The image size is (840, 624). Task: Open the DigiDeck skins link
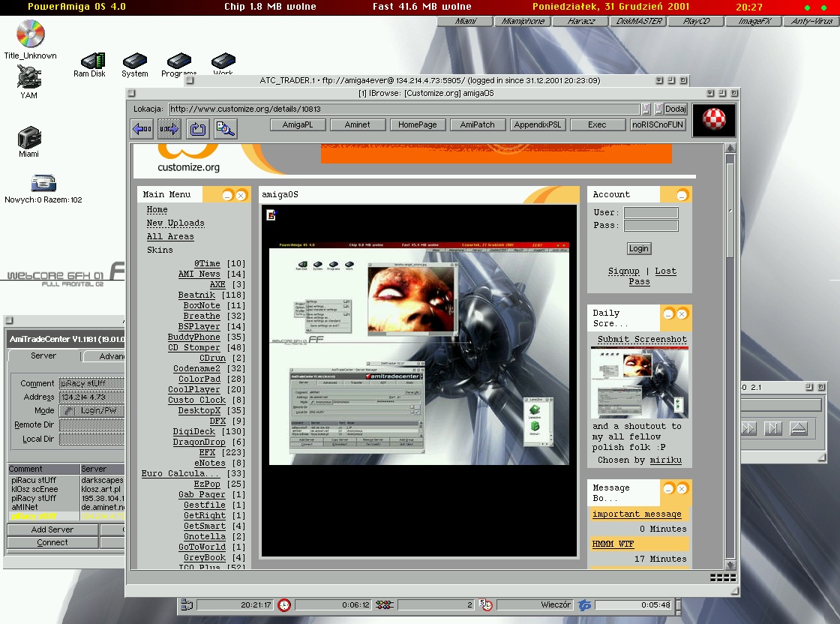point(194,431)
